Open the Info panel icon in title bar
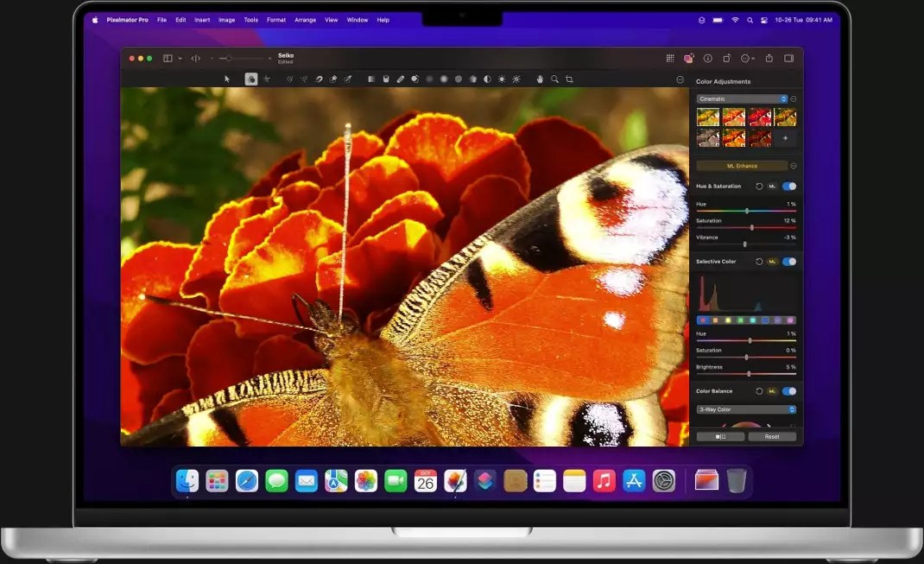This screenshot has width=924, height=564. (x=708, y=58)
